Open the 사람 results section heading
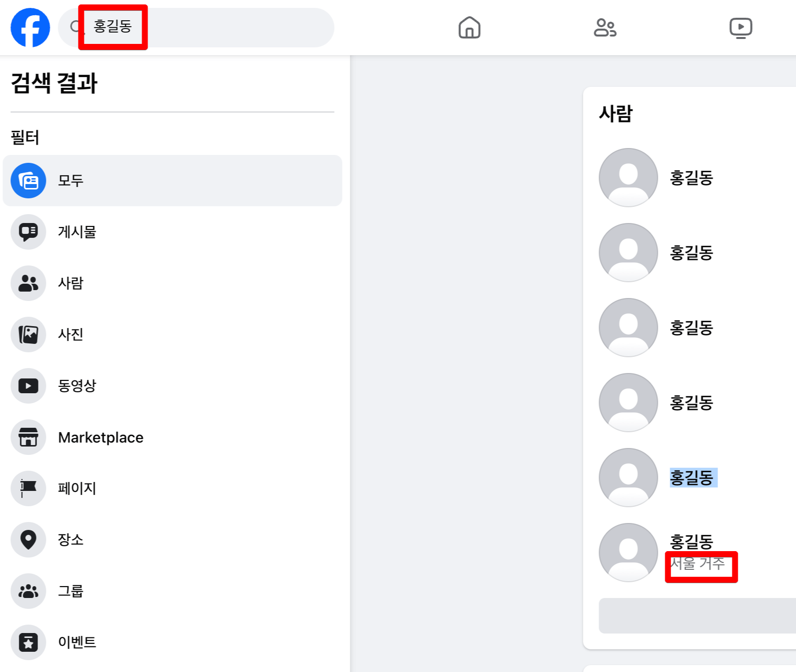The image size is (796, 672). coord(615,113)
